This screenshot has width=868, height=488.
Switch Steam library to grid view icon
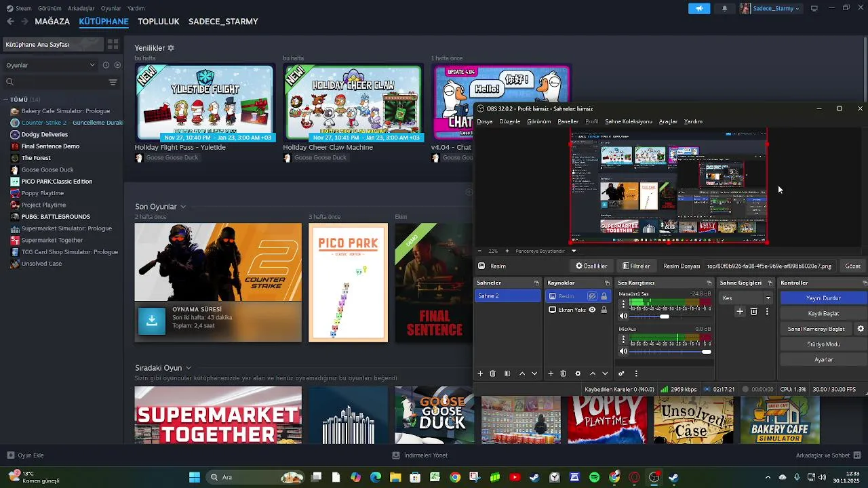click(x=113, y=44)
